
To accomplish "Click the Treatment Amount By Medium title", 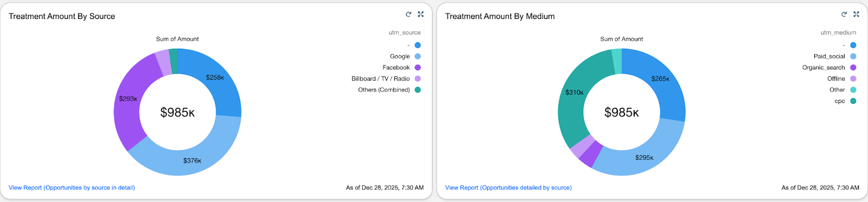I will 500,16.
